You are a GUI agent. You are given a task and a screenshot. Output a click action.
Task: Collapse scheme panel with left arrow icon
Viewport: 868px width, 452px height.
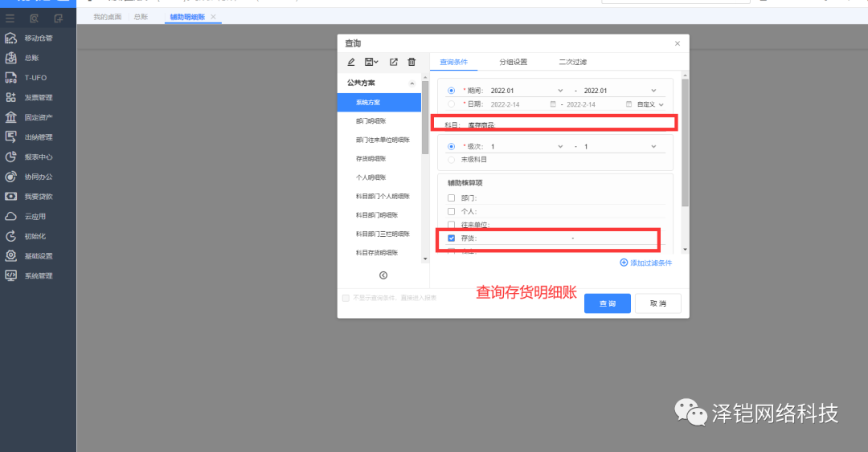[383, 275]
